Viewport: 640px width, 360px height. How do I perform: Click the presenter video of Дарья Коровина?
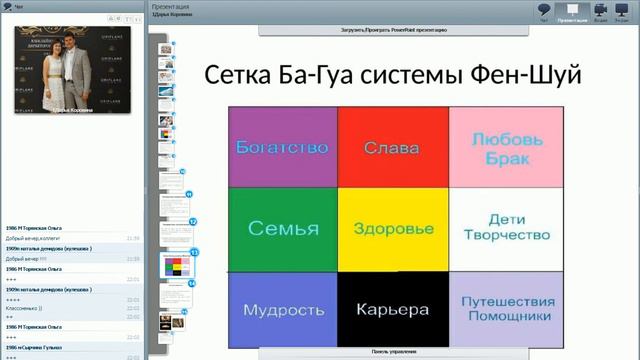[x=73, y=70]
